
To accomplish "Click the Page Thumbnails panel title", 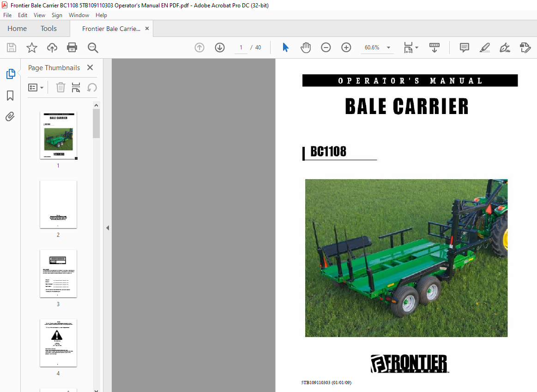I will click(54, 68).
